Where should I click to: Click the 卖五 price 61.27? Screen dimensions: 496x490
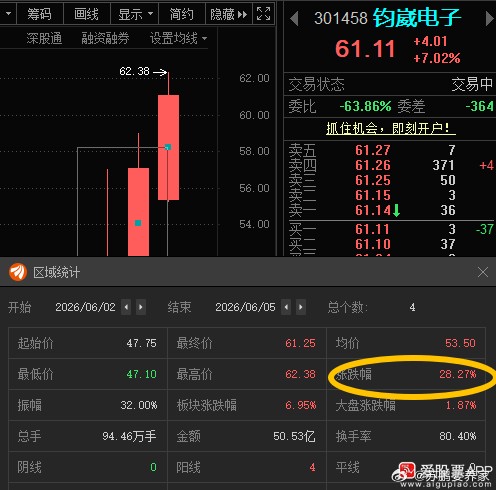pos(373,150)
